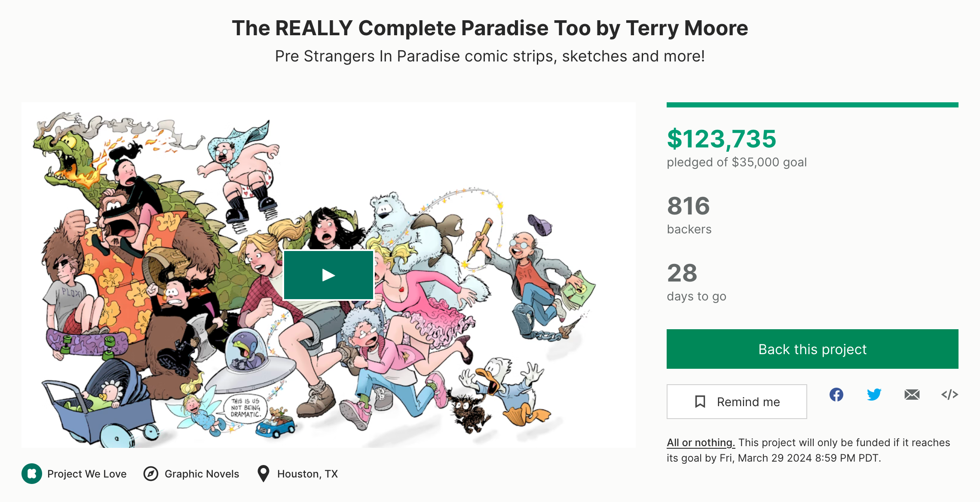Share project on Twitter
Screen dimensions: 980x502
click(x=874, y=395)
